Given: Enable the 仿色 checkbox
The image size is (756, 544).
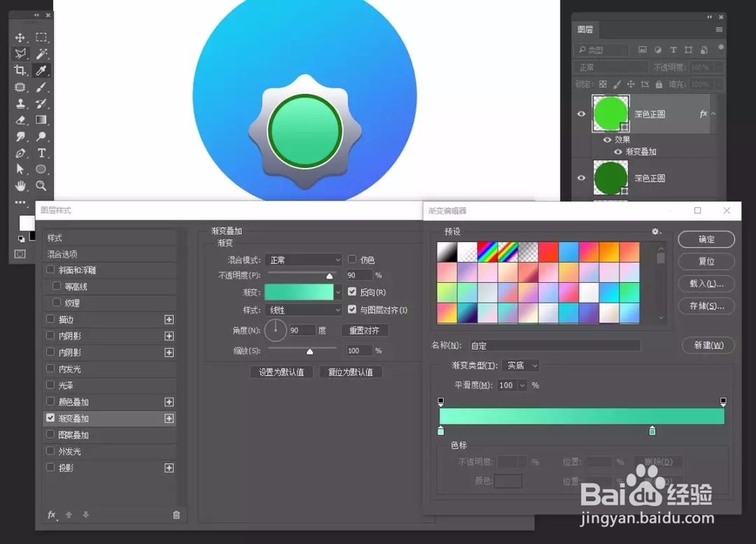Looking at the screenshot, I should pyautogui.click(x=352, y=260).
